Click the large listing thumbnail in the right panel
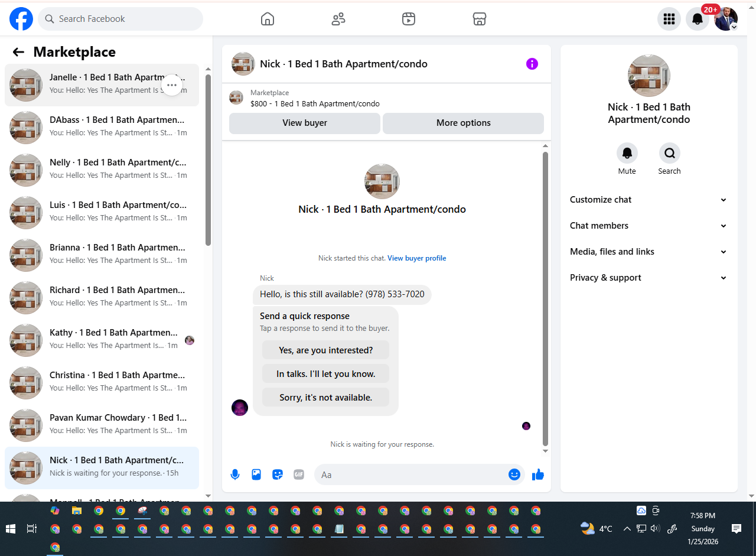 tap(649, 76)
